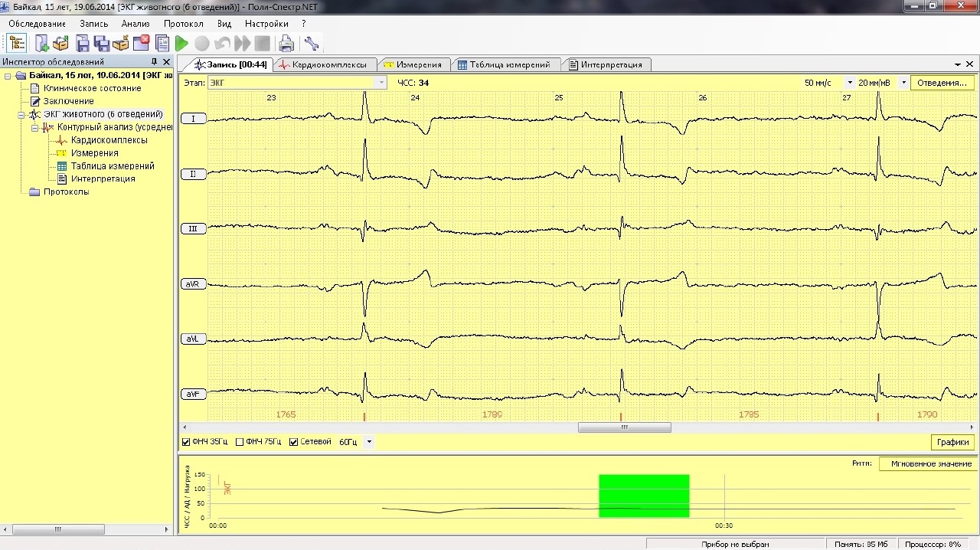Collapse the Байкал, 15 лет root node
Screen dimensions: 980x550
point(8,76)
